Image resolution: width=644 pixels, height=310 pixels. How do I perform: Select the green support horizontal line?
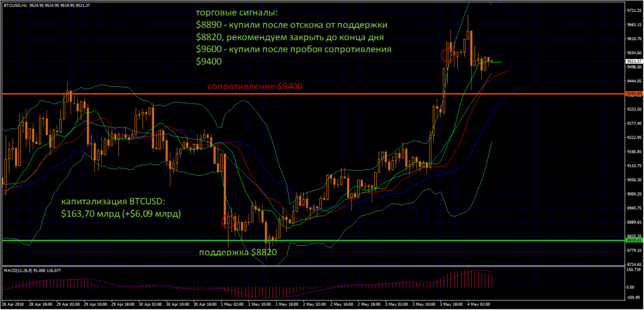313,240
